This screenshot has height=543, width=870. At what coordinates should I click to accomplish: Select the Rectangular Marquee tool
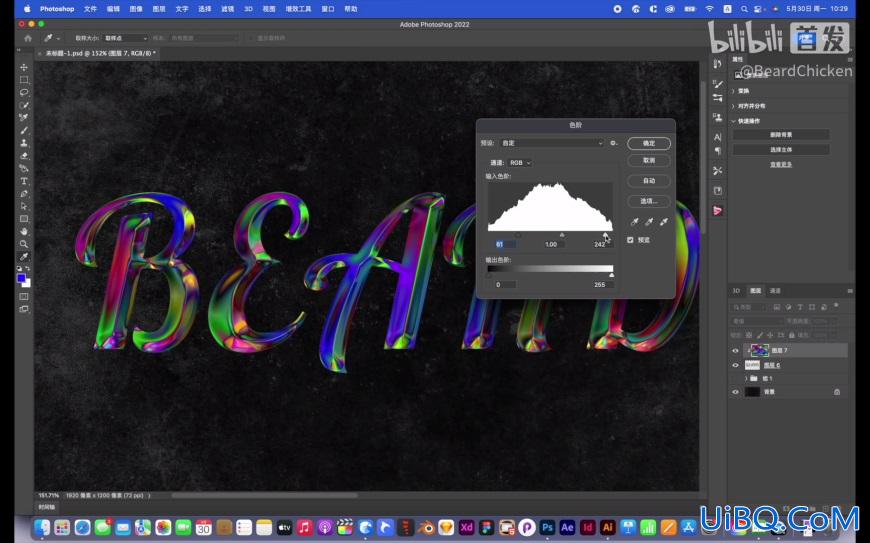point(24,80)
